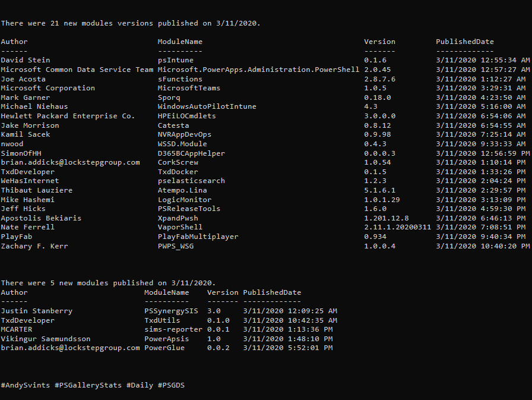Screen dimensions: 532x400
Task: Click the pselasticsearch module name
Action: pos(191,181)
